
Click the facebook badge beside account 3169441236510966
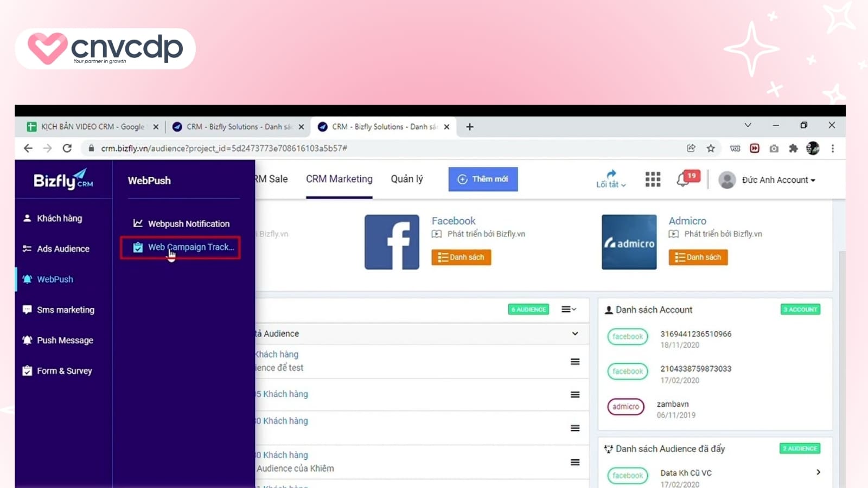click(627, 336)
